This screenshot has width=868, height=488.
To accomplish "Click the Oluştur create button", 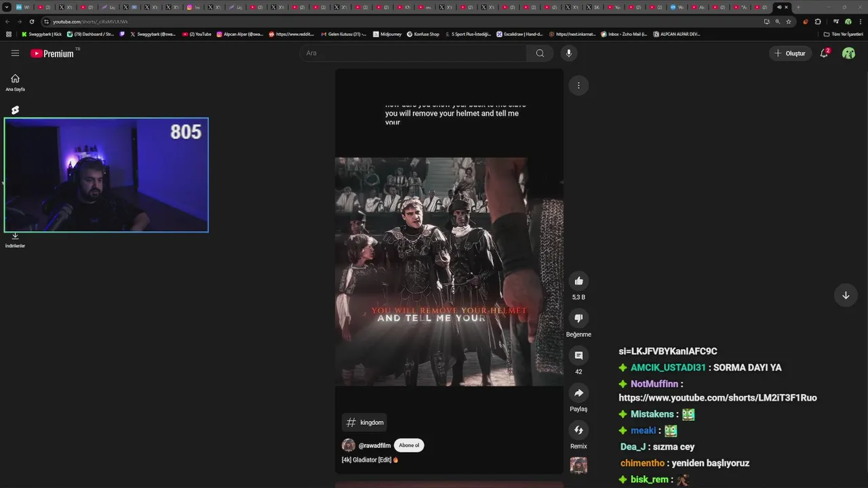I will (x=790, y=53).
